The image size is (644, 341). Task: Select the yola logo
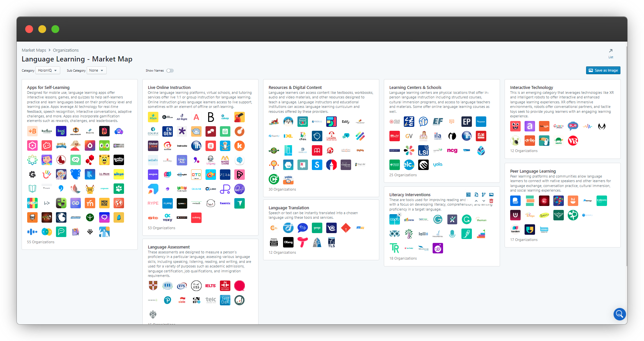[438, 165]
